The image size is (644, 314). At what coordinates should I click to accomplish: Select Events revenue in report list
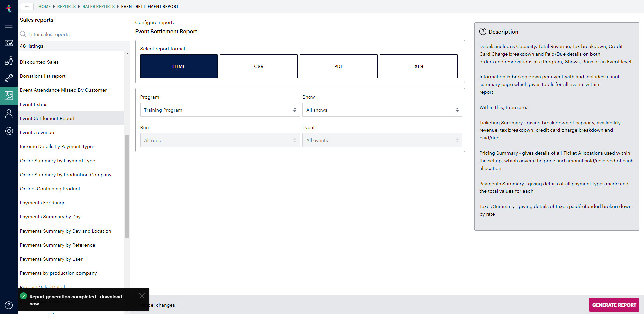[37, 132]
